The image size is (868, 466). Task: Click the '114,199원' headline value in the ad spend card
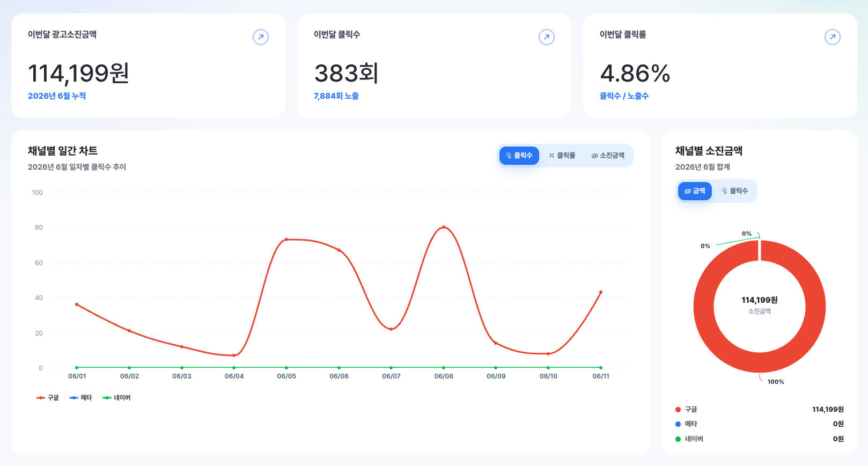click(78, 73)
